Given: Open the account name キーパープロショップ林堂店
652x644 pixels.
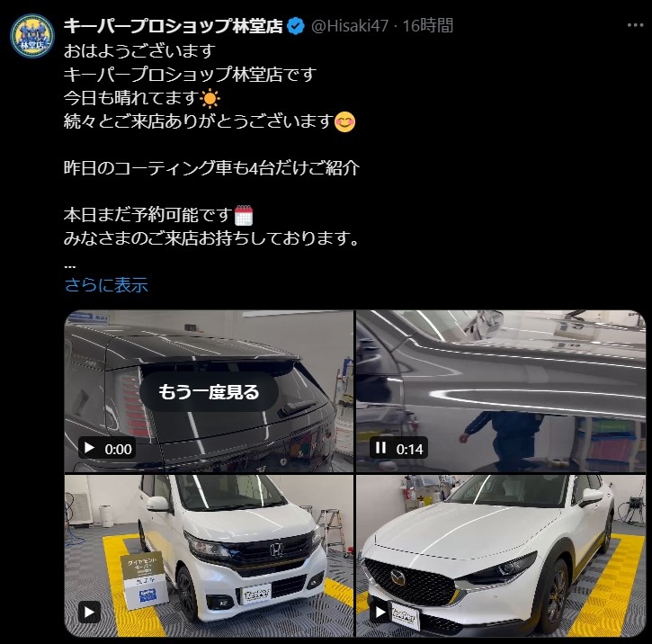Looking at the screenshot, I should click(x=173, y=26).
